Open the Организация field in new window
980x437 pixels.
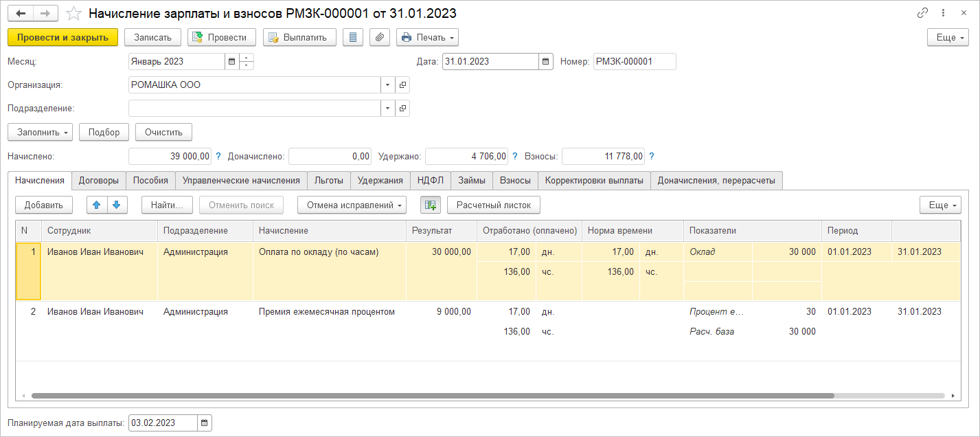coord(402,85)
